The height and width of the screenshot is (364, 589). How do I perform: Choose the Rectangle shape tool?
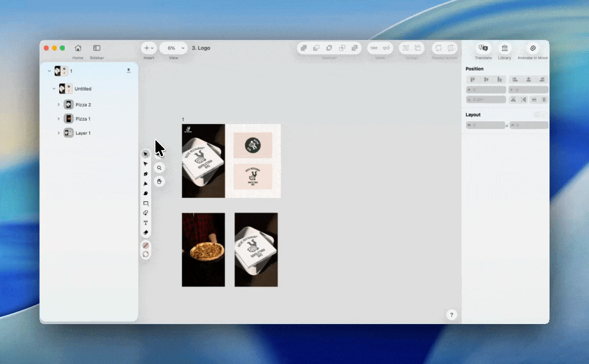pos(146,203)
